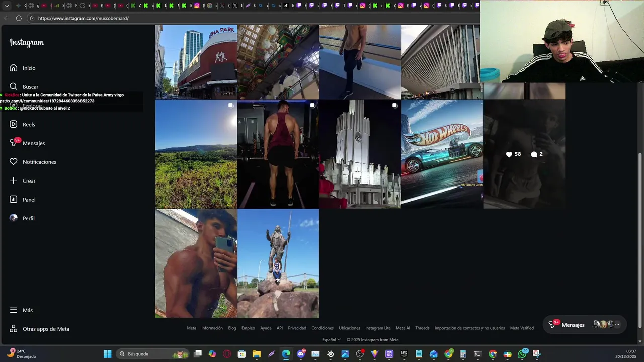Open the Empleo footer link

pyautogui.click(x=248, y=328)
